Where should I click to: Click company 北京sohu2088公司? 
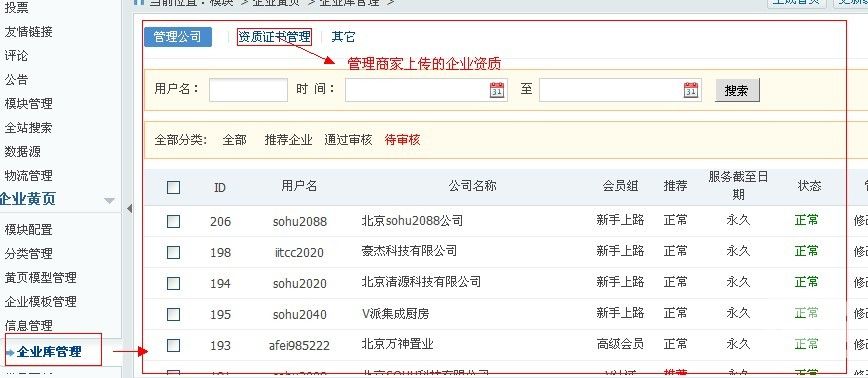click(x=412, y=220)
